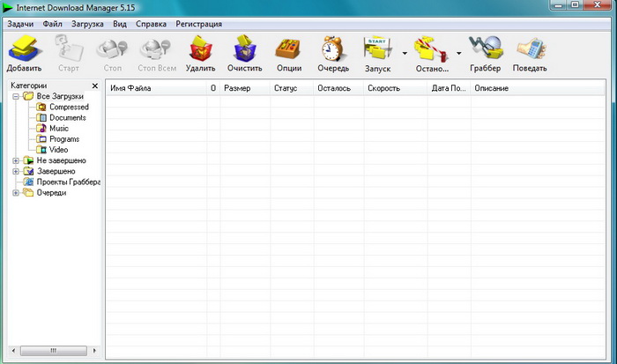Click the Q column header

213,88
